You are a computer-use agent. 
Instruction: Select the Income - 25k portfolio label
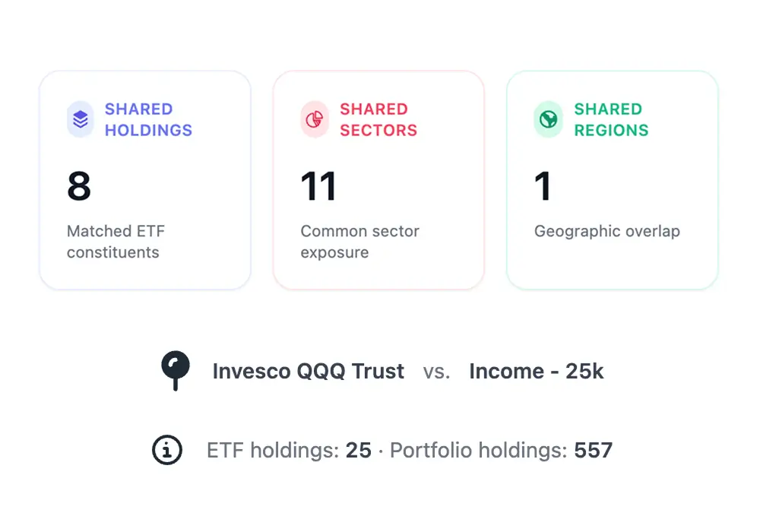pyautogui.click(x=536, y=371)
